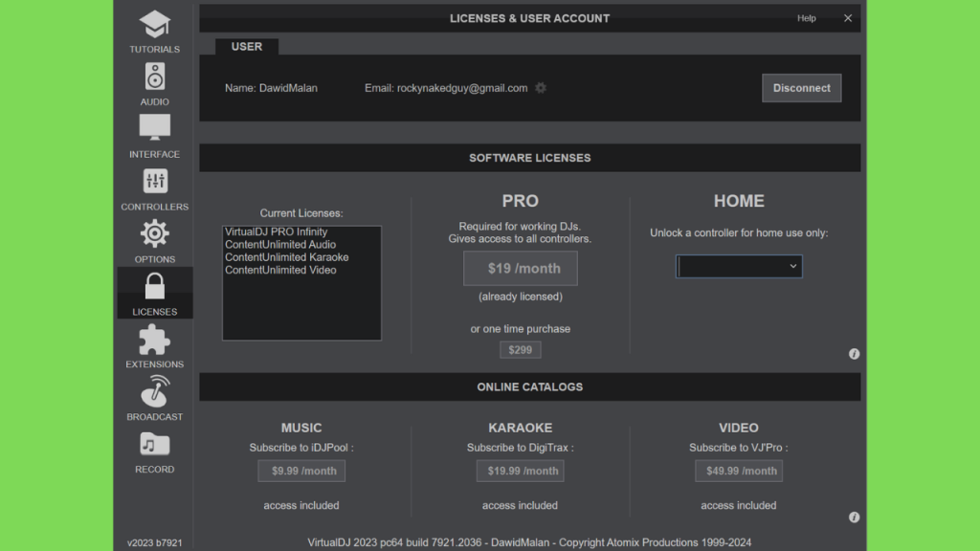Open the Extensions puzzle piece icon
980x551 pixels.
(154, 340)
